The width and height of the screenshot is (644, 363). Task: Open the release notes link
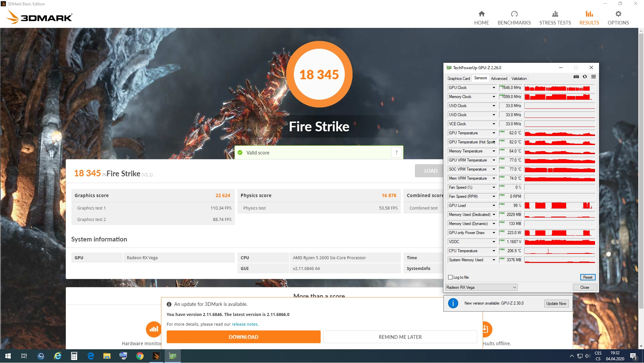click(245, 324)
